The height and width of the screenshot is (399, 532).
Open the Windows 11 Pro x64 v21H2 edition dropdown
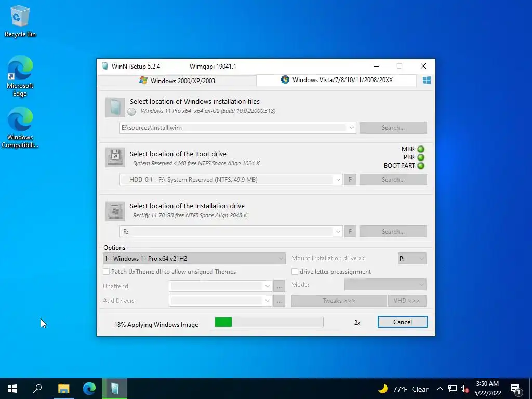tap(194, 259)
